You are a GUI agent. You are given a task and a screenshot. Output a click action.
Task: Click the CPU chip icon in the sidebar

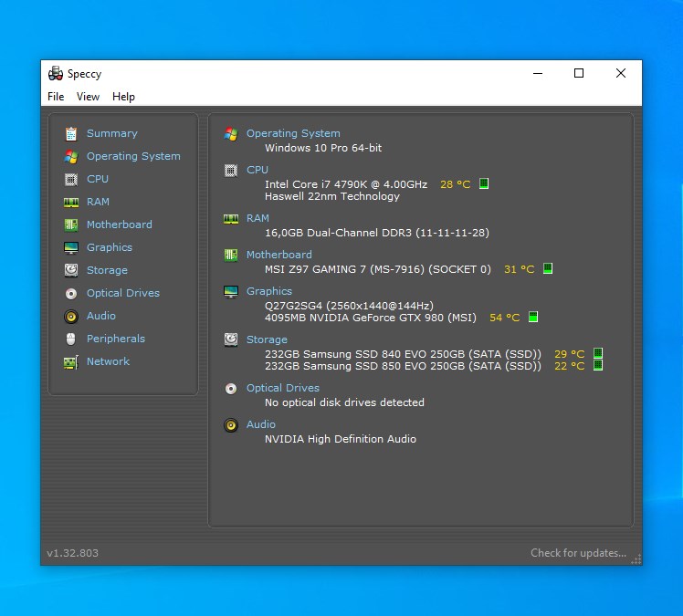pos(71,180)
